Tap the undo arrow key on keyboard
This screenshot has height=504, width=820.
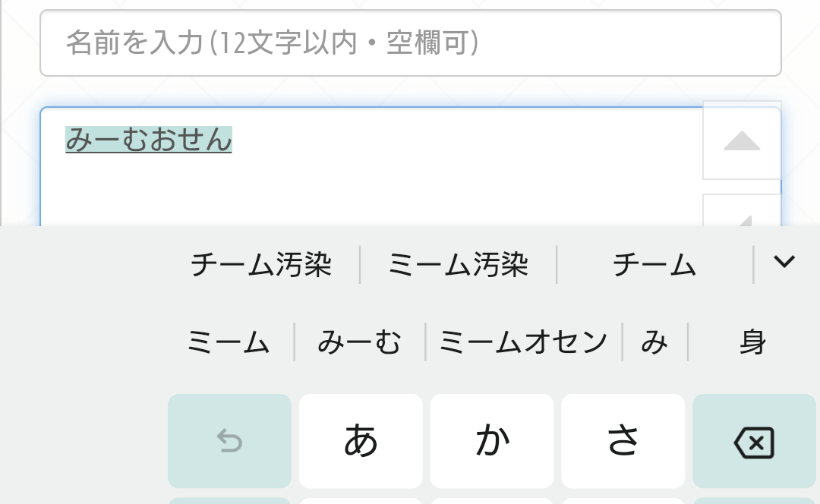(229, 441)
